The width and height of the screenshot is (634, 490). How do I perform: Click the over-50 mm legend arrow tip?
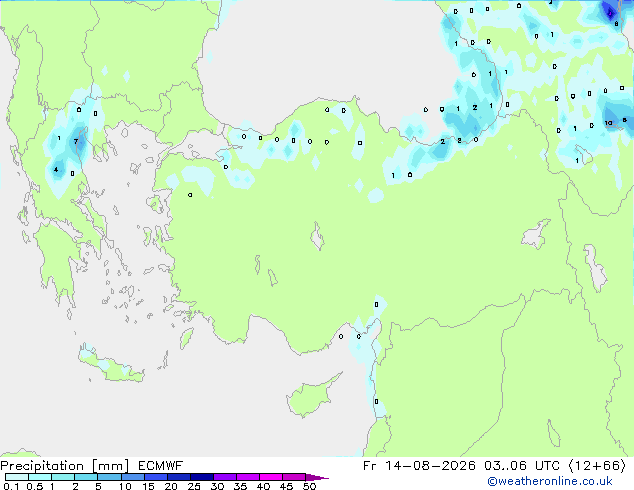tap(317, 477)
